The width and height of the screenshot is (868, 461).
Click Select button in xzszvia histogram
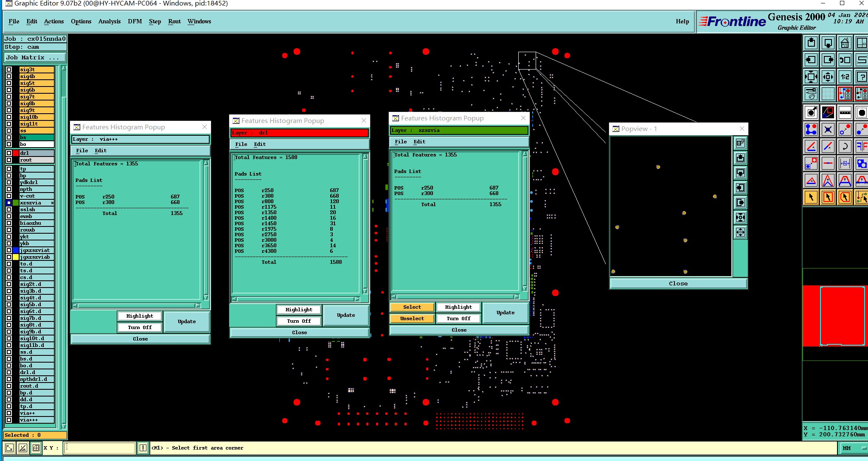pos(412,307)
